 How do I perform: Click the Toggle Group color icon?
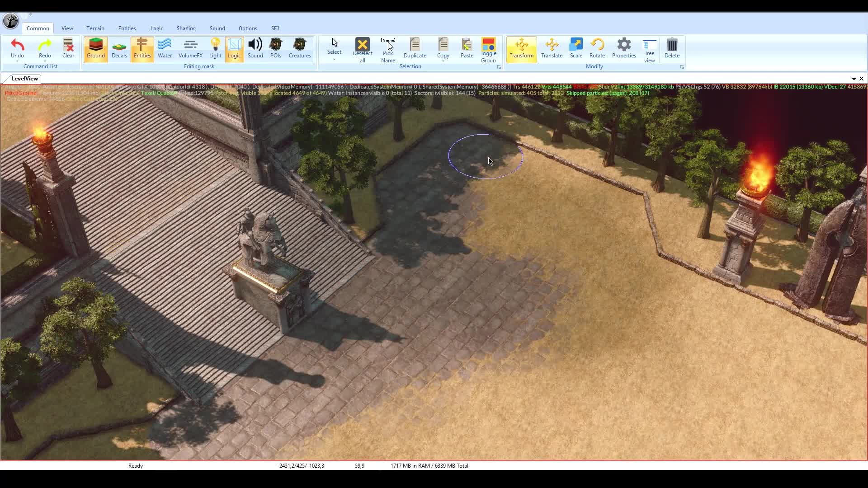(x=488, y=45)
